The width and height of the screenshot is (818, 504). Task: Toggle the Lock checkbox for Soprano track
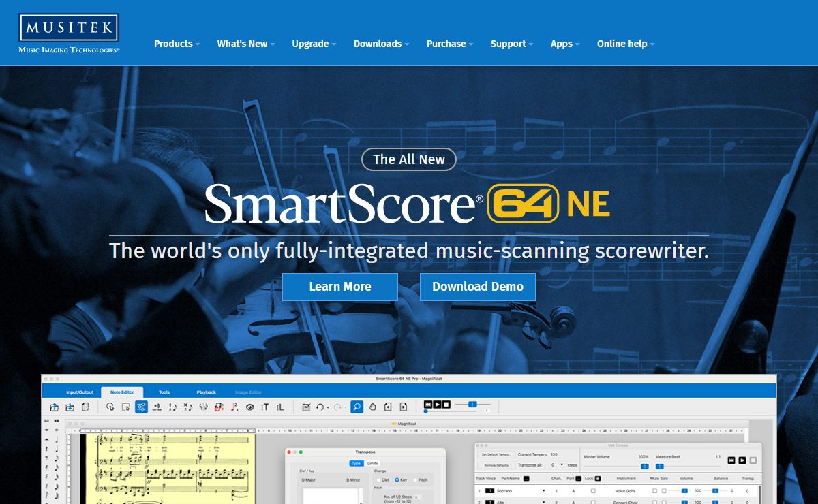tap(593, 490)
